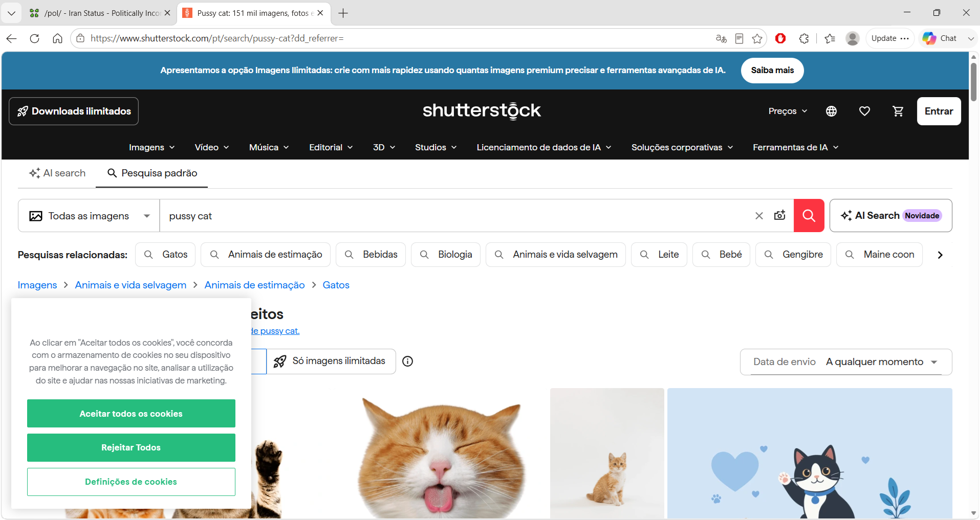
Task: Open the language globe icon
Action: 831,111
